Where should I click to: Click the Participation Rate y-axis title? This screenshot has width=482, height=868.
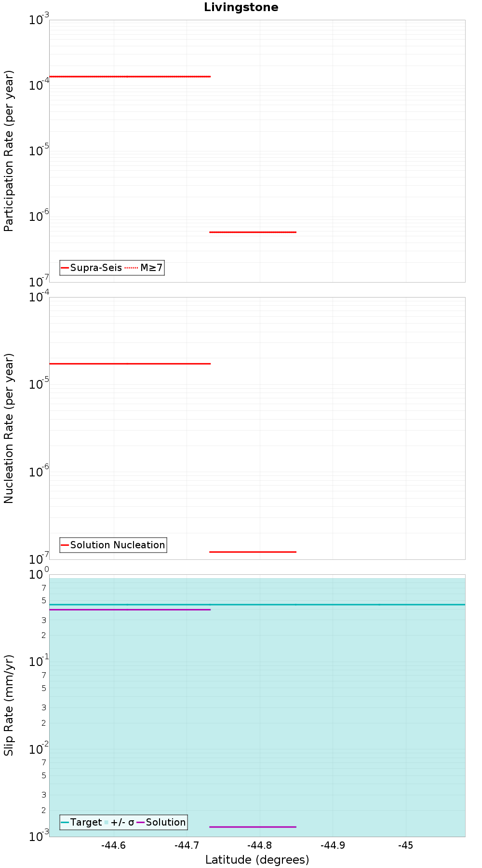[x=9, y=151]
